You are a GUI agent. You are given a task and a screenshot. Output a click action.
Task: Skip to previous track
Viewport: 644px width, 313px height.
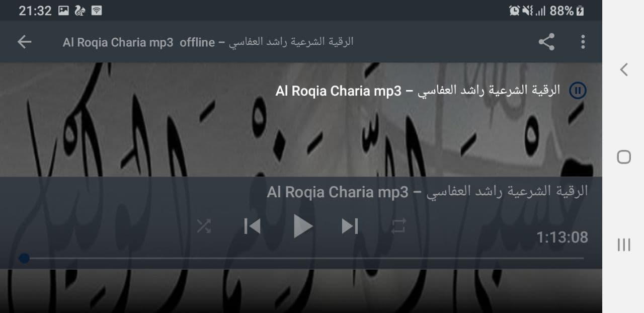(x=252, y=226)
